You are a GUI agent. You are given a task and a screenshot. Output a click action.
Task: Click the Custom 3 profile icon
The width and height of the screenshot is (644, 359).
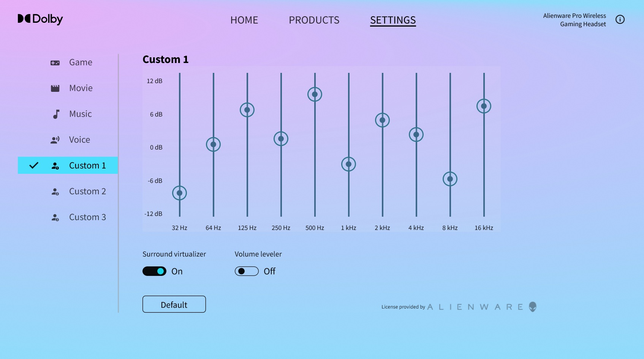point(55,217)
